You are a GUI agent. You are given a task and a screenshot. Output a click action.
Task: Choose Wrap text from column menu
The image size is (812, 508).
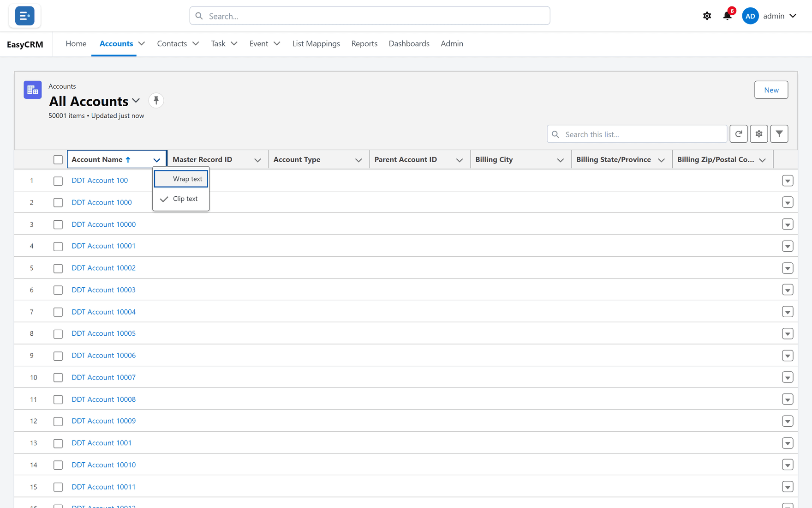[181, 179]
